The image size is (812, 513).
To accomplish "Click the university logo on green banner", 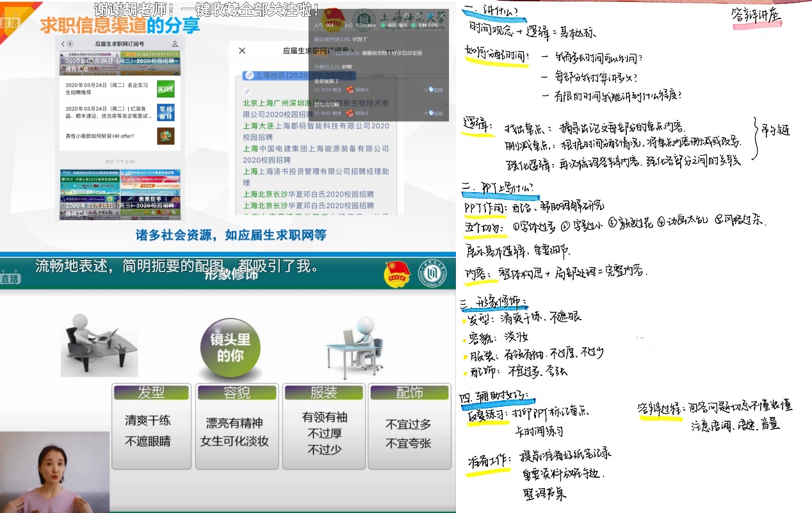I will 429,272.
